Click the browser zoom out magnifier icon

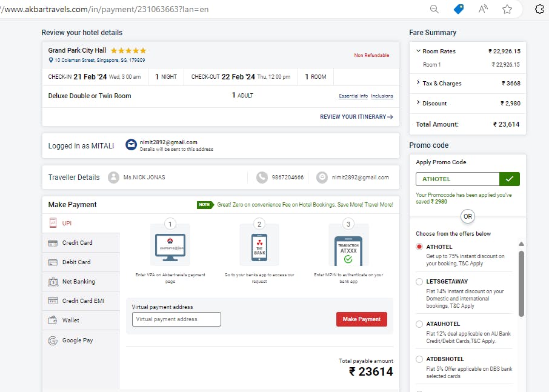pos(434,9)
